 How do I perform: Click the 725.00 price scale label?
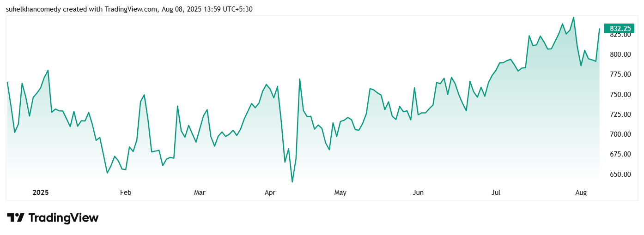click(x=620, y=114)
